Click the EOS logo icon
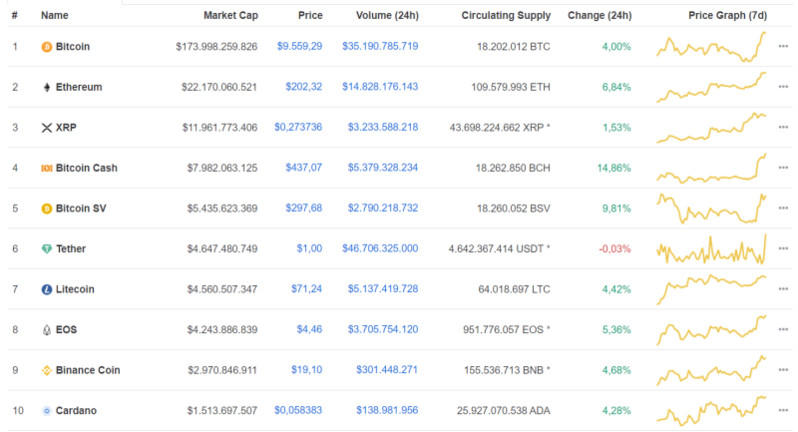 coord(46,329)
